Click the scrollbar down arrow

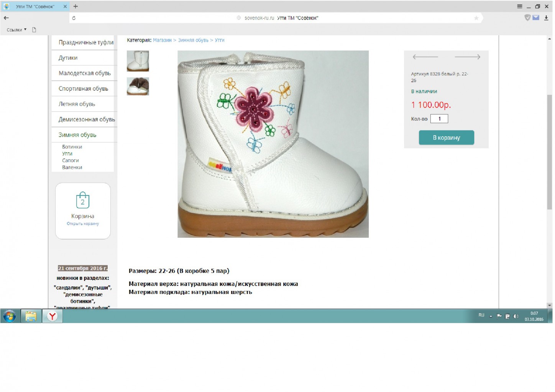(550, 305)
